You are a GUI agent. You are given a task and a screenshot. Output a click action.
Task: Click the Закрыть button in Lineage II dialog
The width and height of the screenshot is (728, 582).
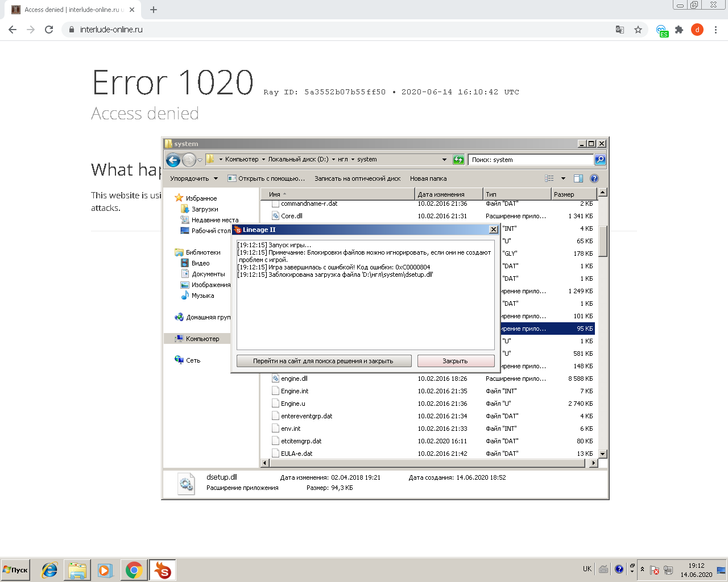456,361
